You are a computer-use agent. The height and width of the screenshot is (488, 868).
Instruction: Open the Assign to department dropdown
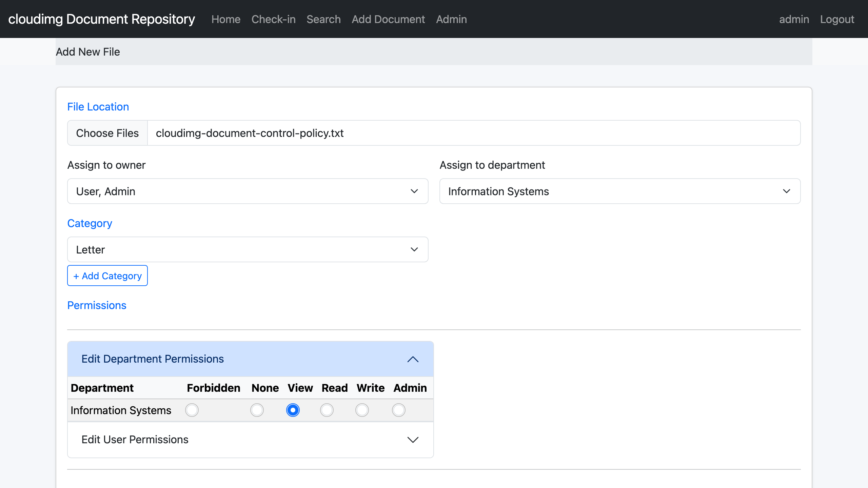click(620, 191)
